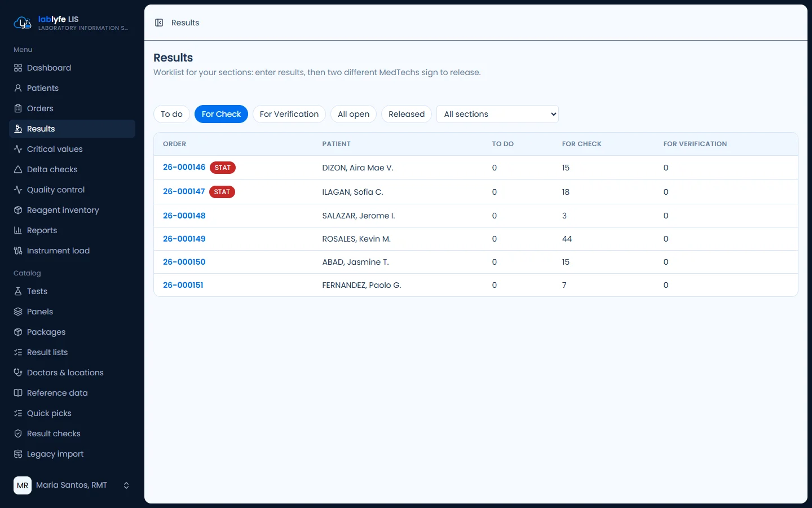
Task: Click the Panels layers icon
Action: click(x=18, y=312)
